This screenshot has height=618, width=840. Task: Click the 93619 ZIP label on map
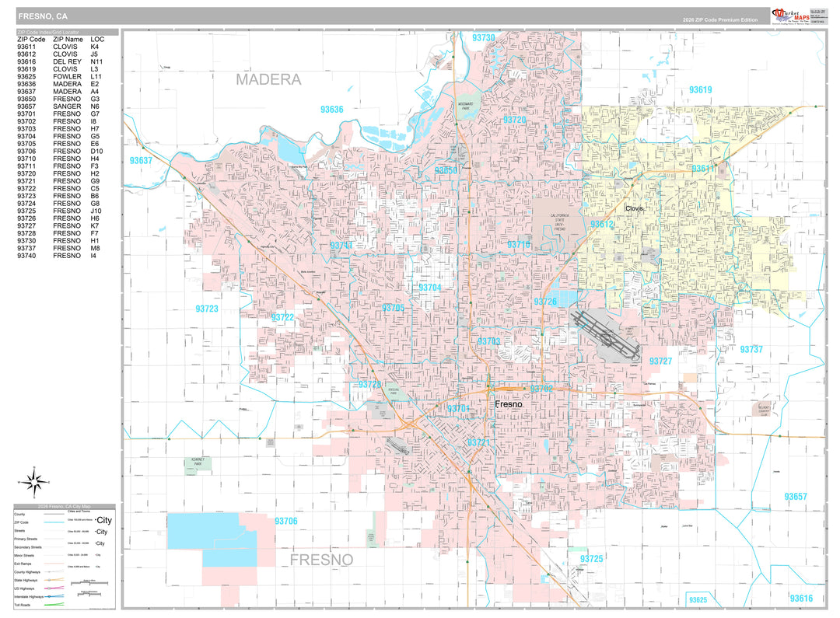(701, 90)
